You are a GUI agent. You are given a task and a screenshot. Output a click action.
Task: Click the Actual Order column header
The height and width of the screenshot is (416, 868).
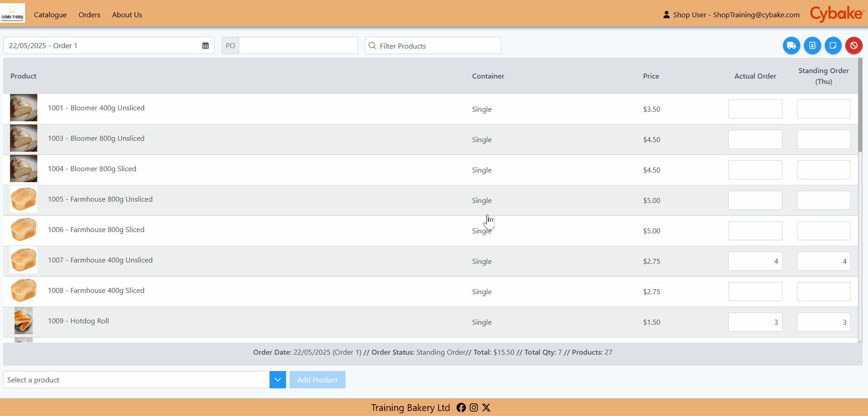(755, 76)
